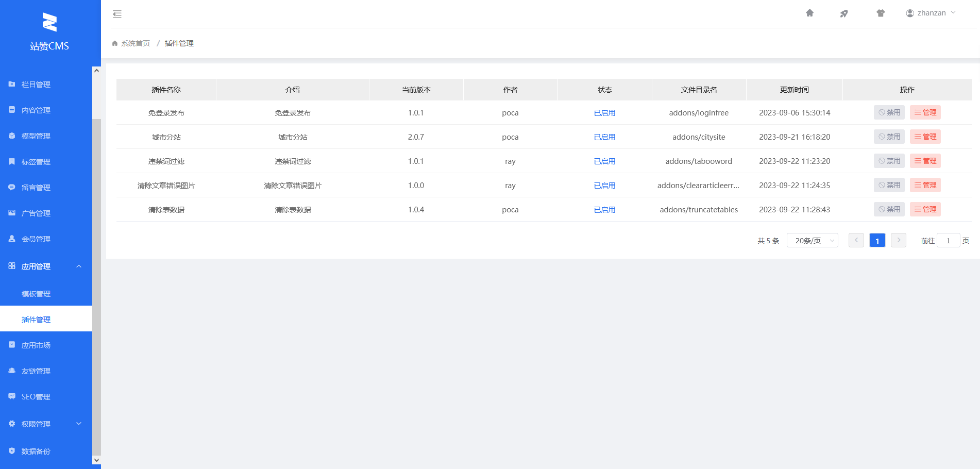Manage the 城市分站 plugin
980x469 pixels.
[x=925, y=137]
